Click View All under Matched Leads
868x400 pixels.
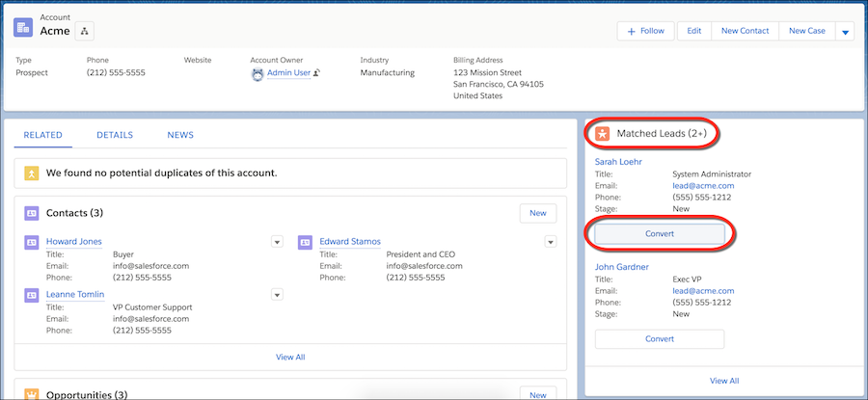pos(724,381)
